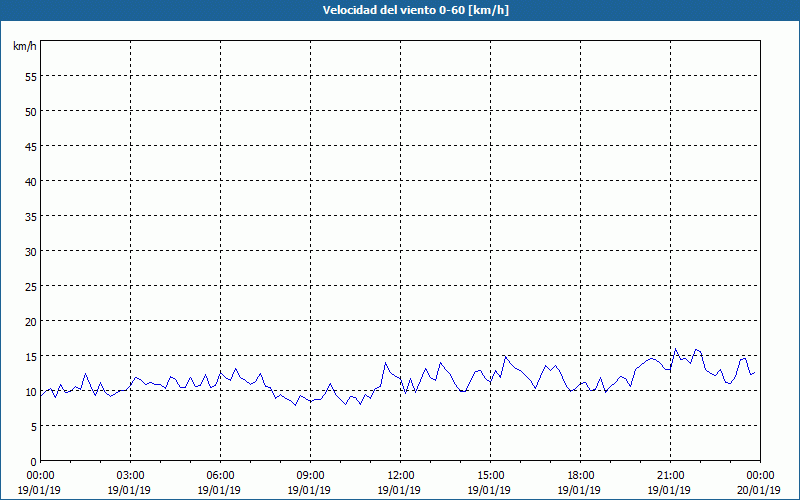Screen dimensions: 800x500
Task: Click the y-axis value 50
Action: click(x=31, y=111)
